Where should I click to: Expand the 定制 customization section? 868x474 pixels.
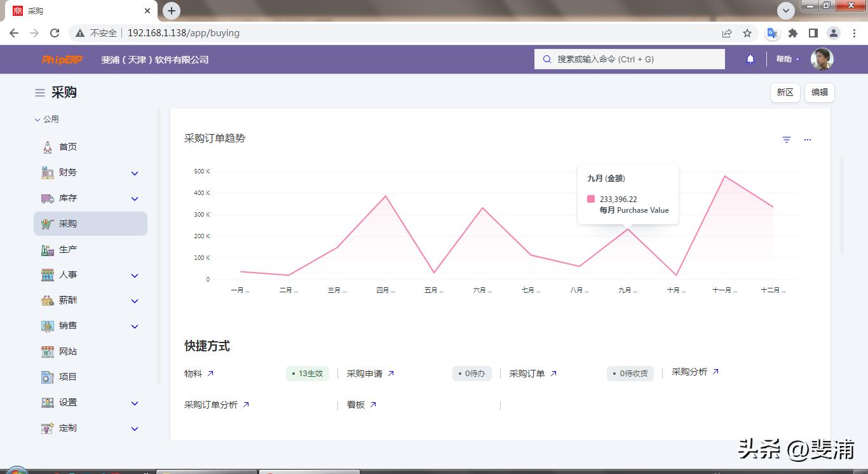coord(134,428)
